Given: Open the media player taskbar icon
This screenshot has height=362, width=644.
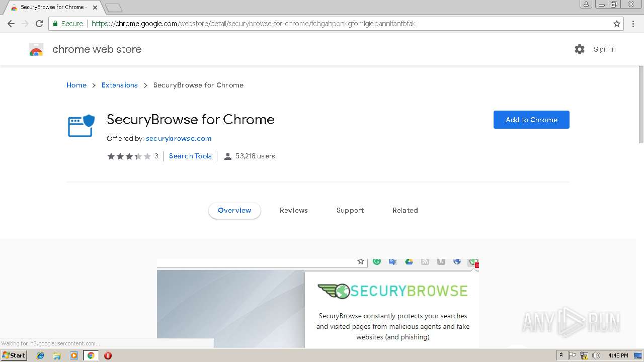Looking at the screenshot, I should point(74,355).
